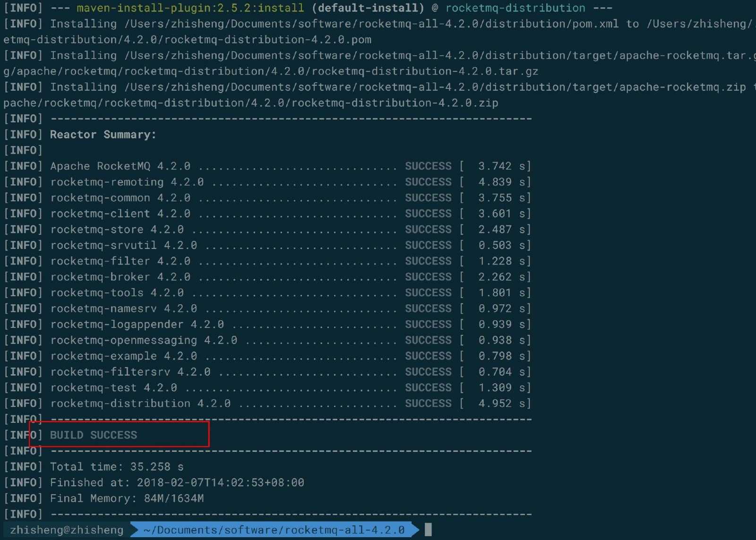Click 'Finished at: 2018-02-07T14:02:53+08:00' line
This screenshot has width=756, height=540.
pos(177,483)
